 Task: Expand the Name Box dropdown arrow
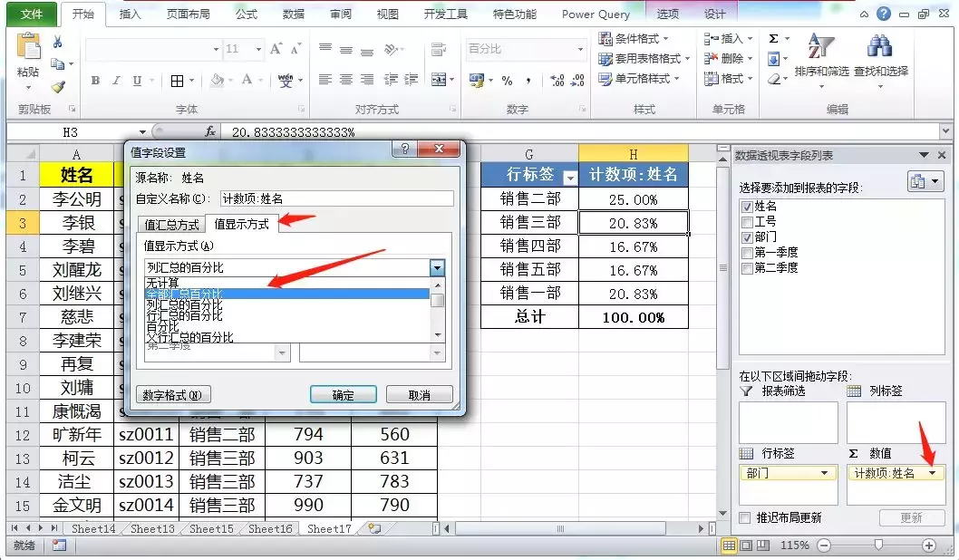click(x=142, y=132)
